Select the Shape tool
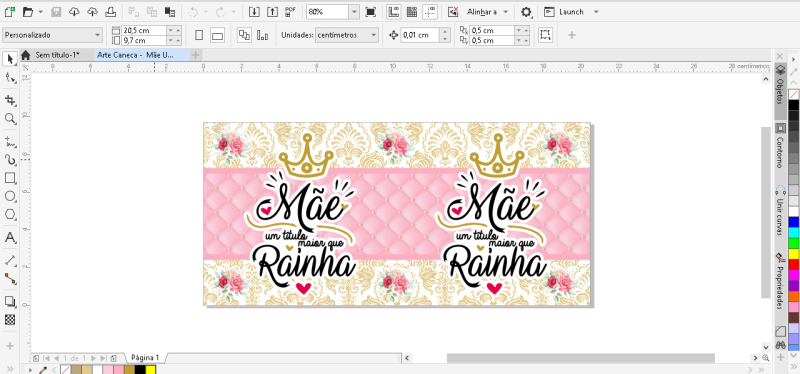This screenshot has height=374, width=800. click(10, 78)
